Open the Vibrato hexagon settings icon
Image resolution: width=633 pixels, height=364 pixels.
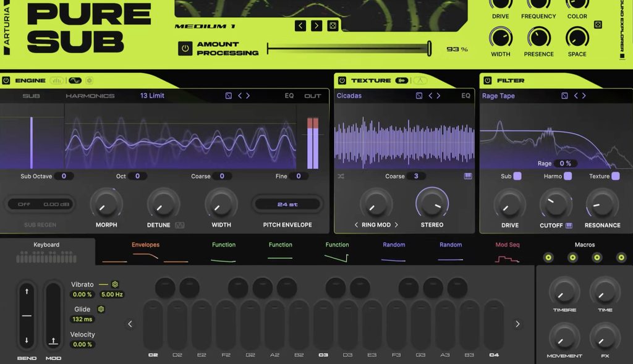tap(115, 284)
